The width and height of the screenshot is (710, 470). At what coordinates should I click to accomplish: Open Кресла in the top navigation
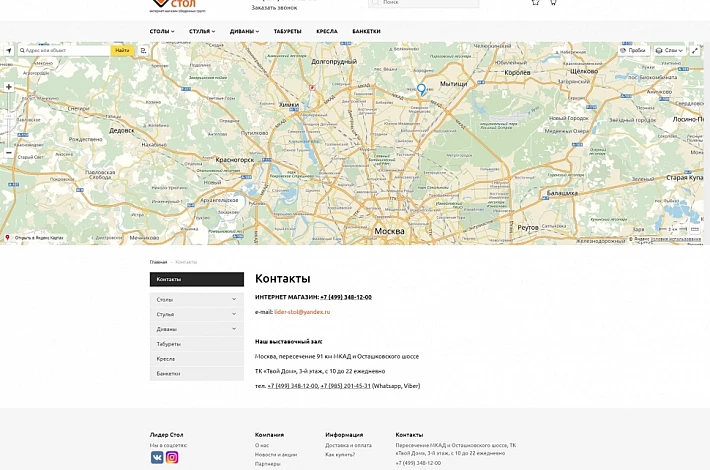tap(327, 31)
